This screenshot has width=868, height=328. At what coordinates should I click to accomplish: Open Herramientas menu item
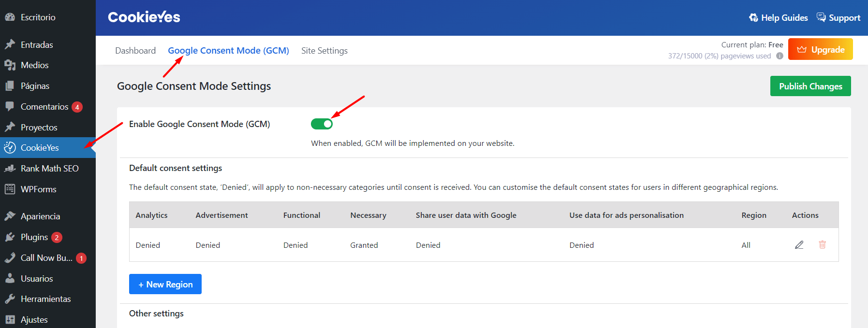pyautogui.click(x=48, y=299)
